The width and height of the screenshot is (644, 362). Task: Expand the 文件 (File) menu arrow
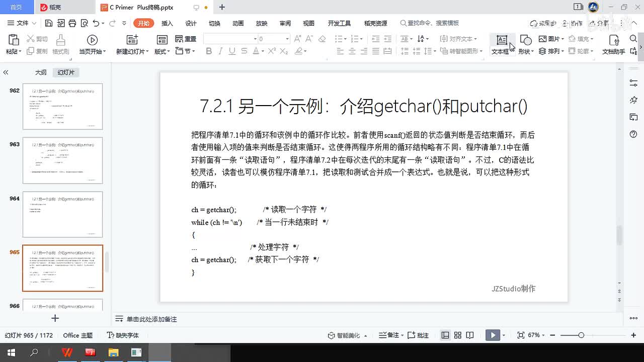point(34,23)
